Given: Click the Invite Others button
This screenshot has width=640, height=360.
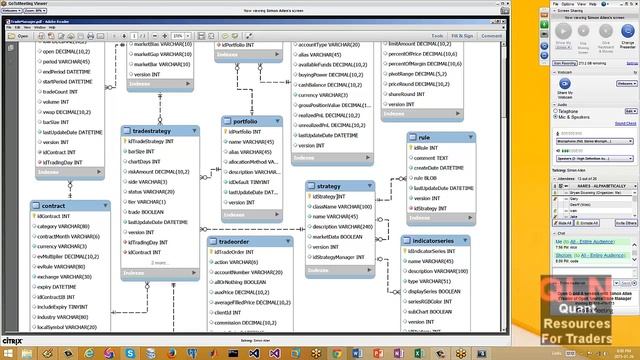Looking at the screenshot, I should point(626,223).
